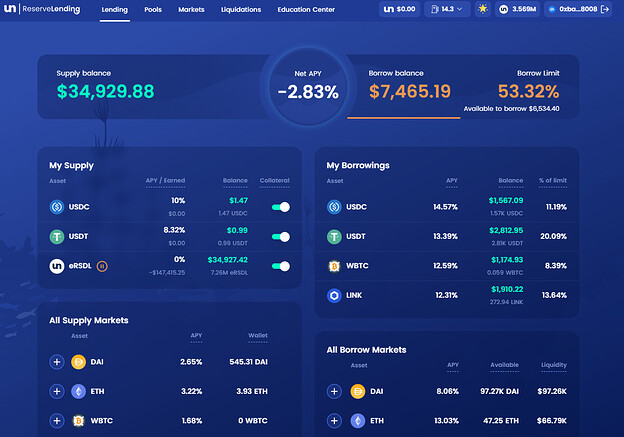Click the 545.31 DAI wallet amount
This screenshot has height=437, width=624.
point(248,362)
